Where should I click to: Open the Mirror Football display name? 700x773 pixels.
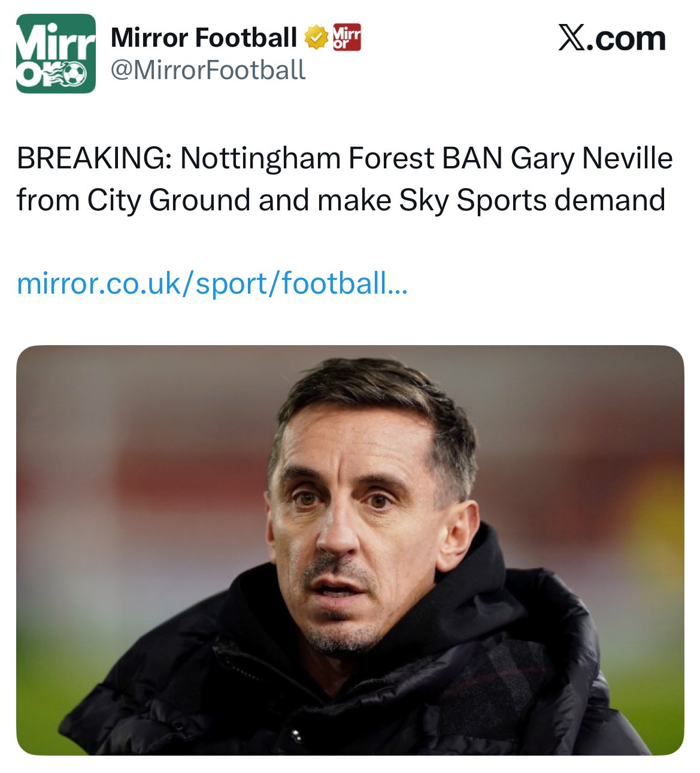[204, 38]
